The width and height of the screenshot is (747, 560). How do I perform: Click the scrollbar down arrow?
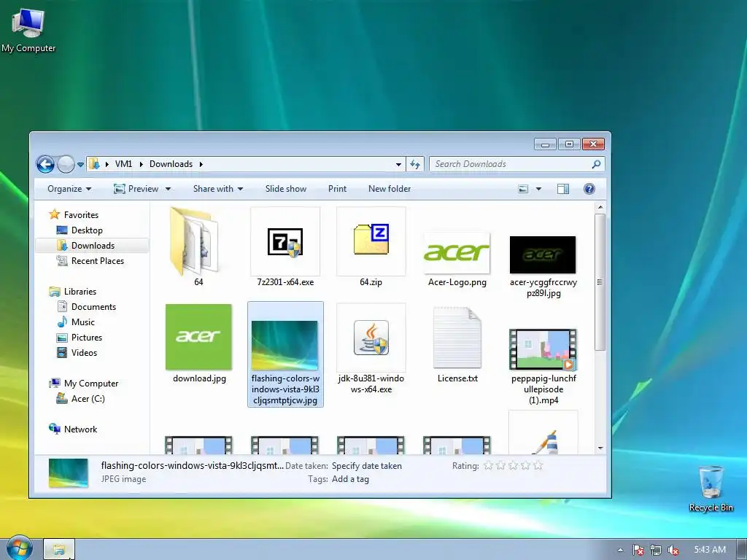click(600, 448)
